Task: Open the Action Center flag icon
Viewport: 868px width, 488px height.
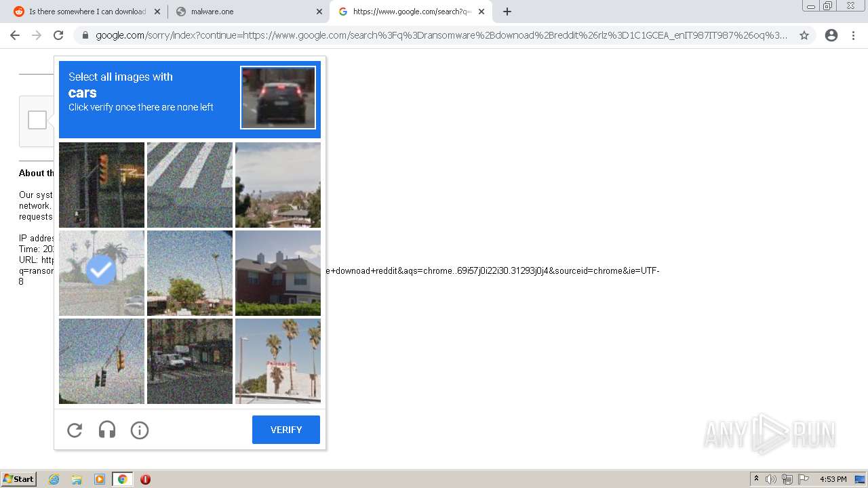Action: point(804,479)
